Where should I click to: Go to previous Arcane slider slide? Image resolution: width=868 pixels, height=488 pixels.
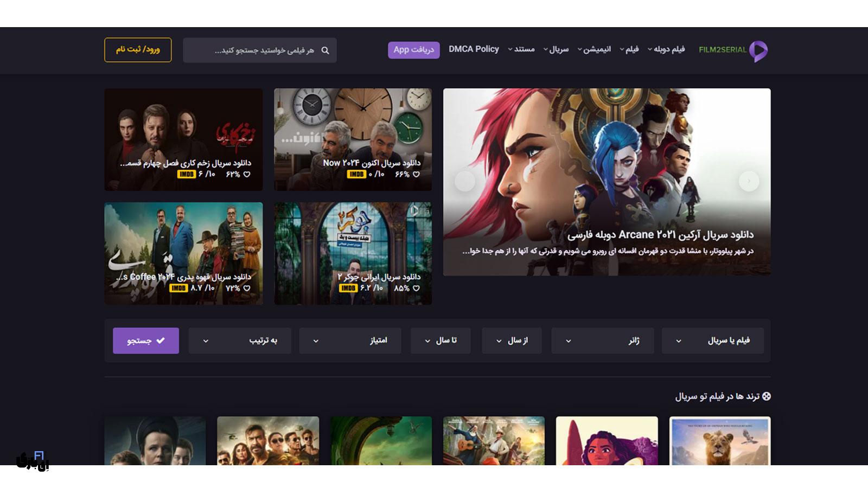[465, 181]
